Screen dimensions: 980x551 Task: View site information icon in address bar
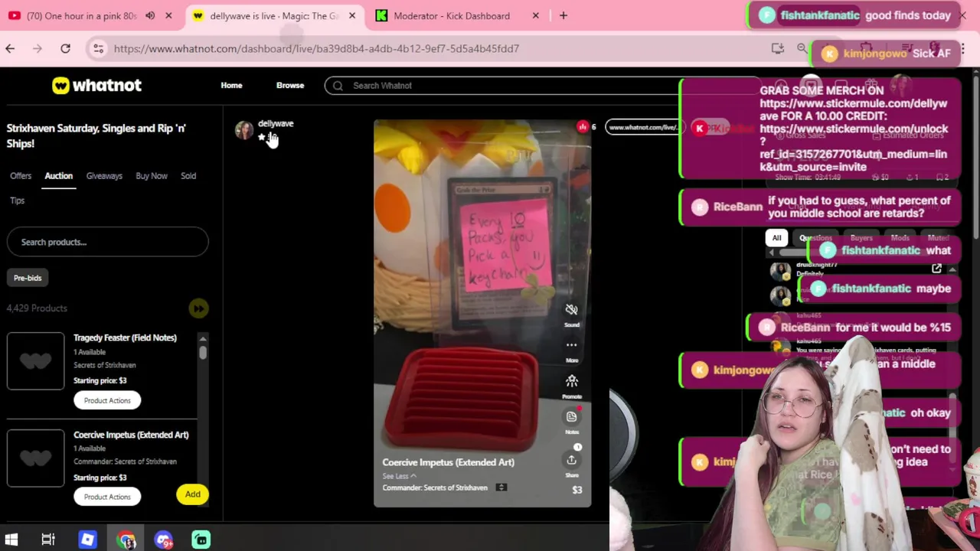click(98, 48)
